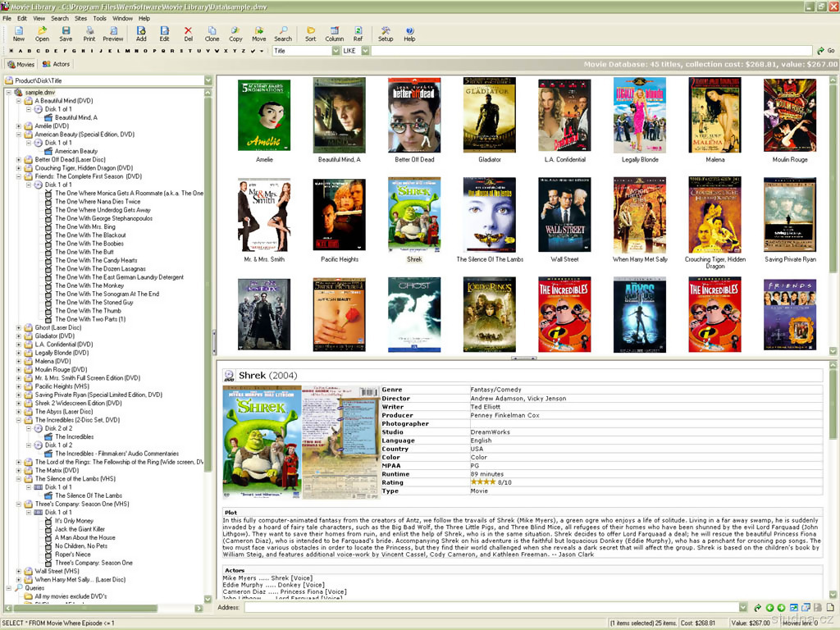Open the Sites menu
The height and width of the screenshot is (630, 840).
pos(80,18)
